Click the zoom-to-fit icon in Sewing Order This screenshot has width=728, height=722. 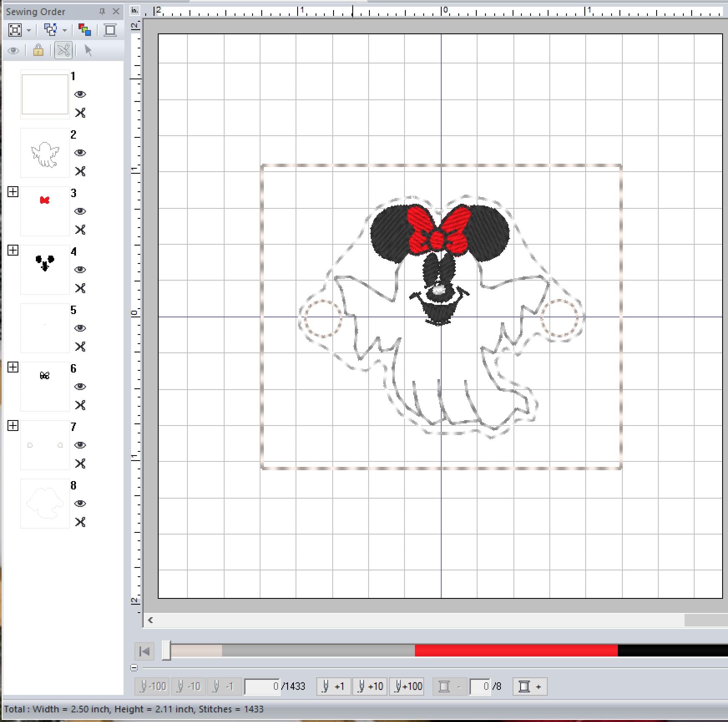[15, 30]
